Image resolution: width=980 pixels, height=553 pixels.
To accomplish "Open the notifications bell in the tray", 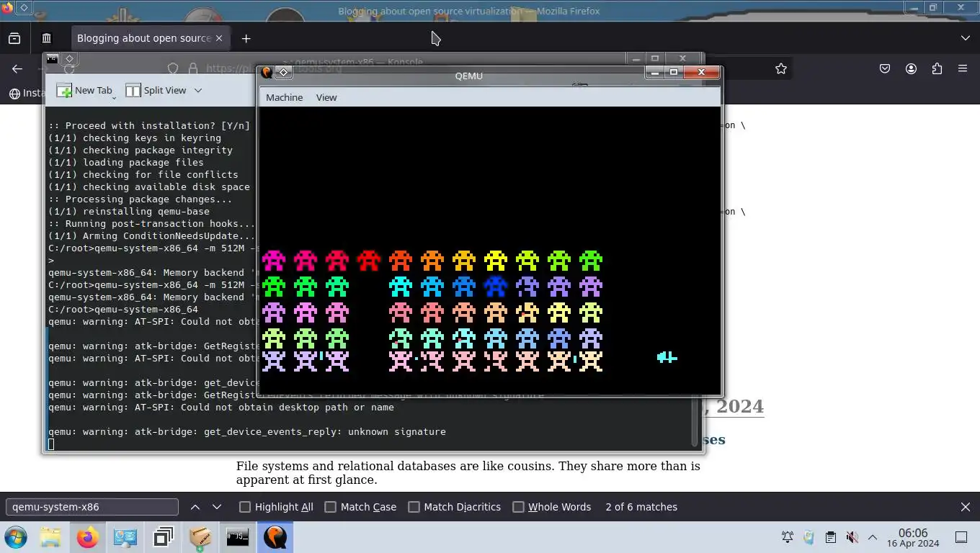I will point(788,537).
